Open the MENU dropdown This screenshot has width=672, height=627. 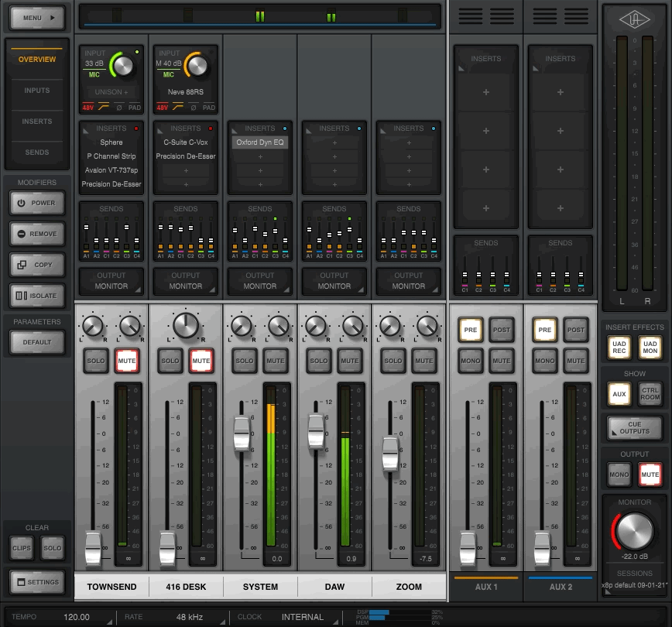pos(37,17)
